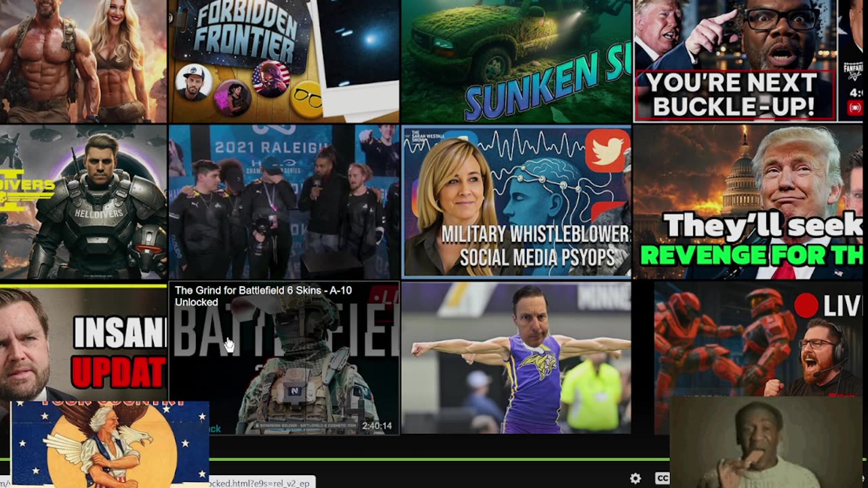This screenshot has width=868, height=488.
Task: Click the 2:40:14 duration badge
Action: (377, 426)
